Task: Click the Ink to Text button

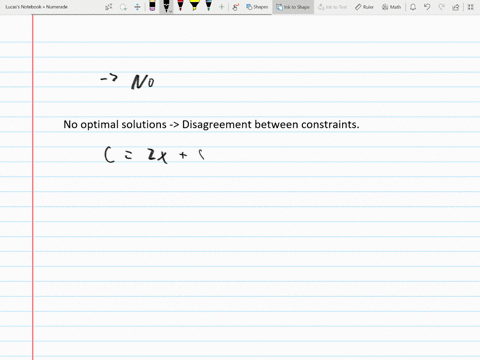Action: [332, 7]
